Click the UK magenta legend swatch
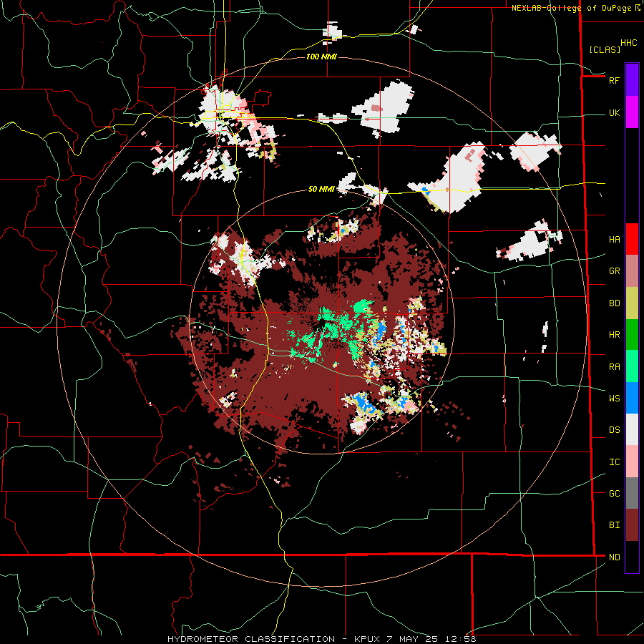 (632, 112)
